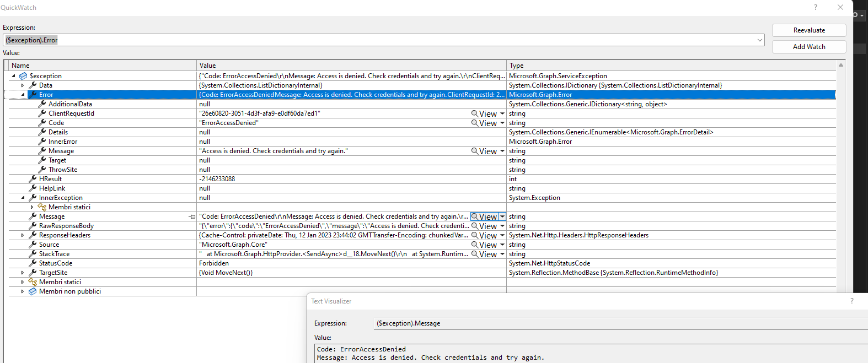
Task: Open Text Visualizer help question mark button
Action: tap(852, 301)
